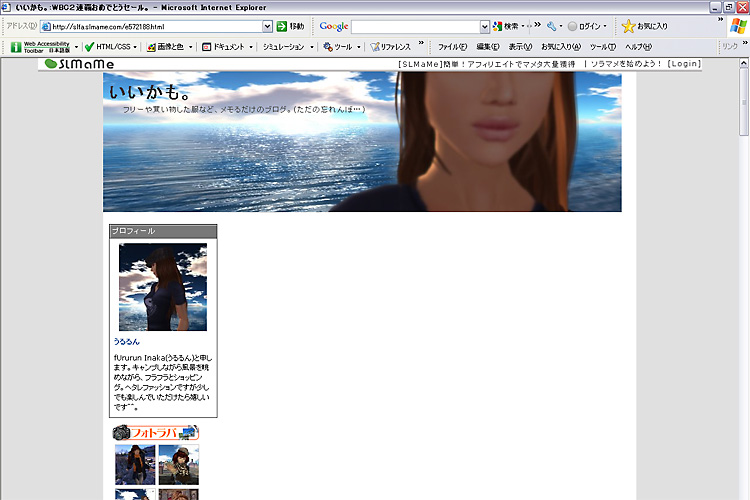Open the ログイン dropdown arrow
Viewport: 750px width, 500px height.
pos(605,26)
